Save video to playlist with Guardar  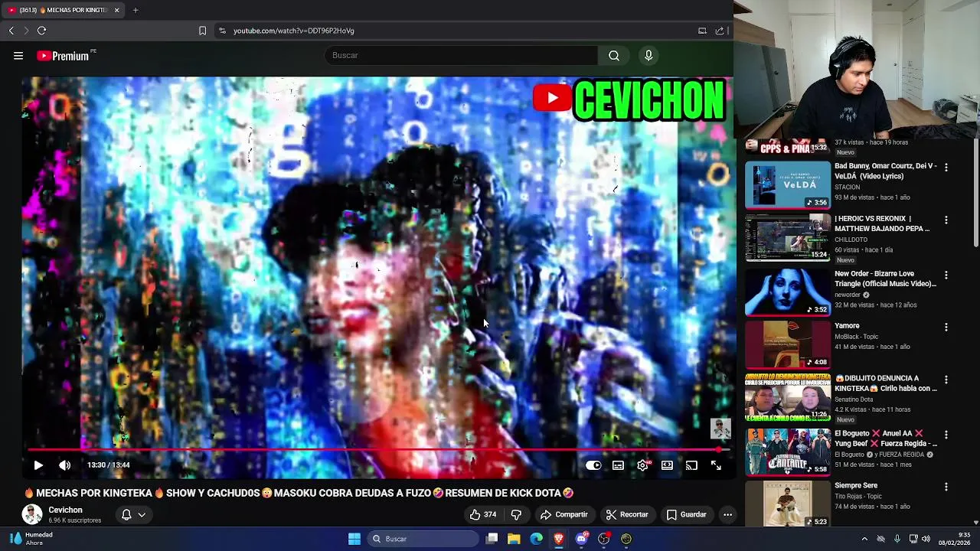coord(687,515)
